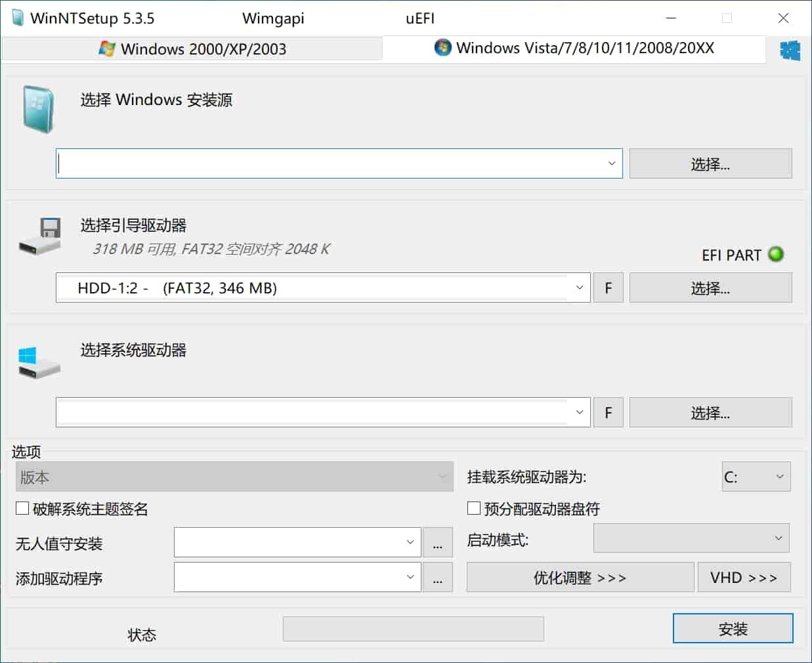Click the 优化调整 >>> button
Viewport: 812px width, 663px height.
(x=580, y=577)
